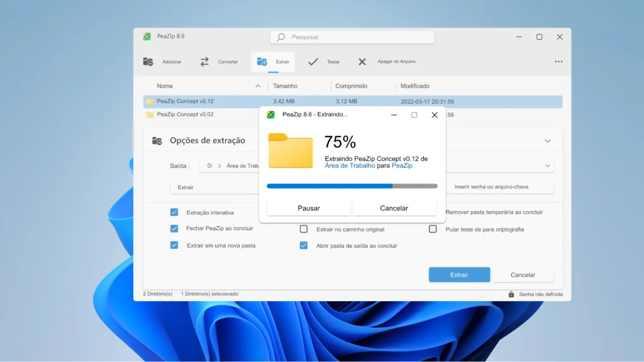Click the Pesquisar search field
Viewport: 644px width, 362px height.
tap(352, 37)
